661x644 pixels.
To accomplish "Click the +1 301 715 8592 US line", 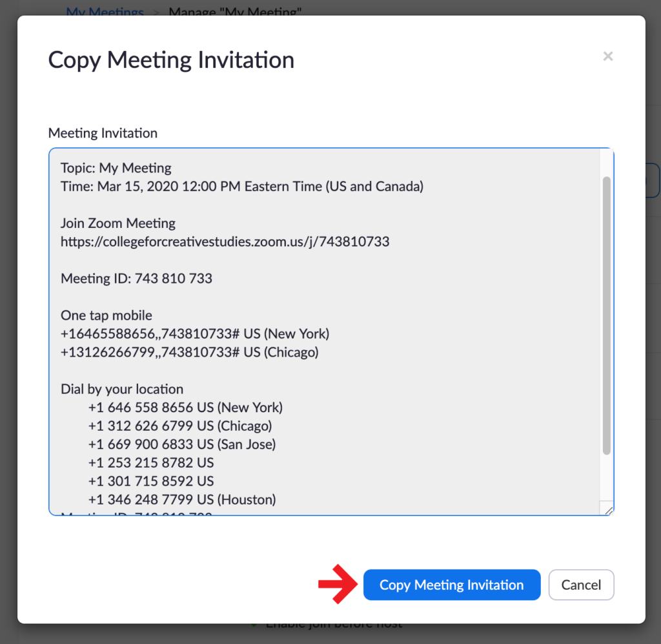I will [x=151, y=481].
